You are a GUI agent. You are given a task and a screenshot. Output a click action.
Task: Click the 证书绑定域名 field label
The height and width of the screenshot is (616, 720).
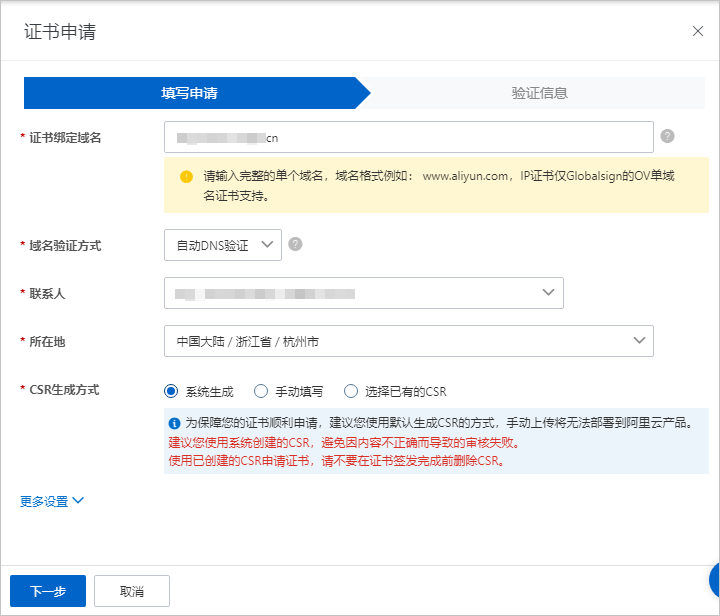click(65, 138)
